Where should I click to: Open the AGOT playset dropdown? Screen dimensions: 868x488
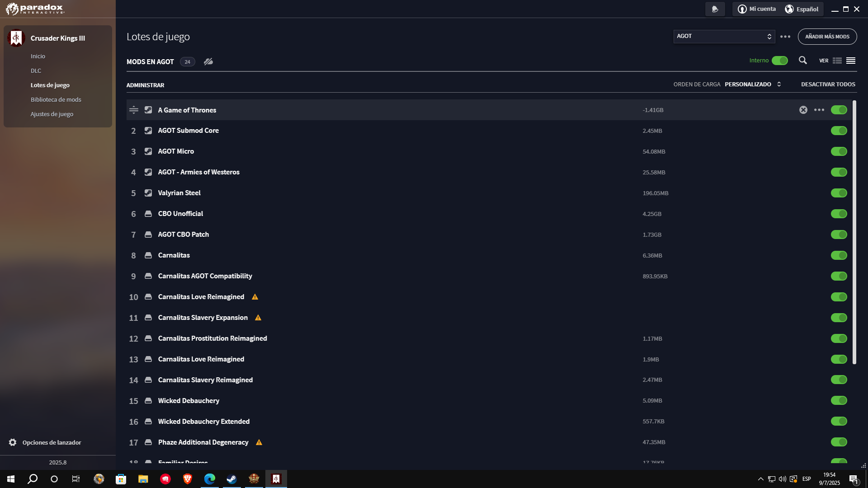724,37
